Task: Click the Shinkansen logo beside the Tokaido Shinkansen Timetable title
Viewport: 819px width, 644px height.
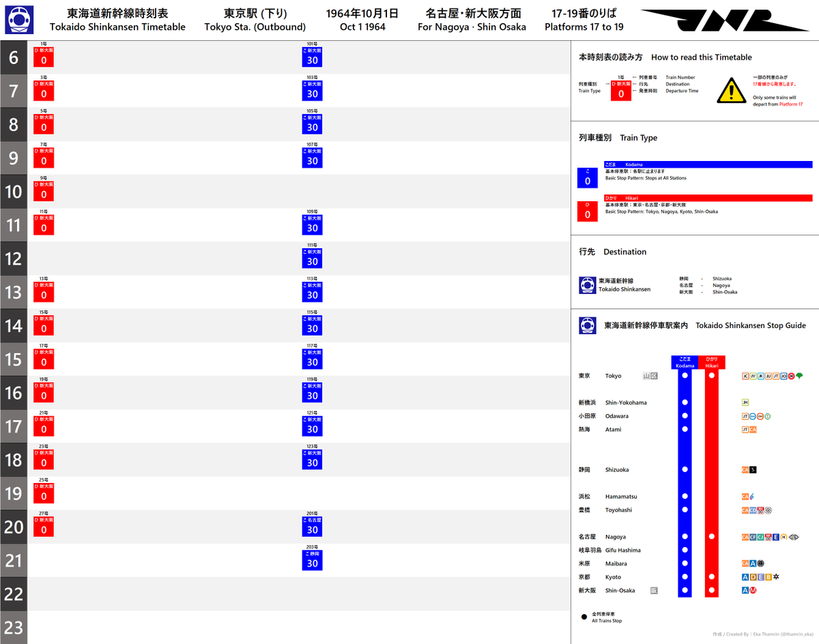Action: (x=18, y=20)
